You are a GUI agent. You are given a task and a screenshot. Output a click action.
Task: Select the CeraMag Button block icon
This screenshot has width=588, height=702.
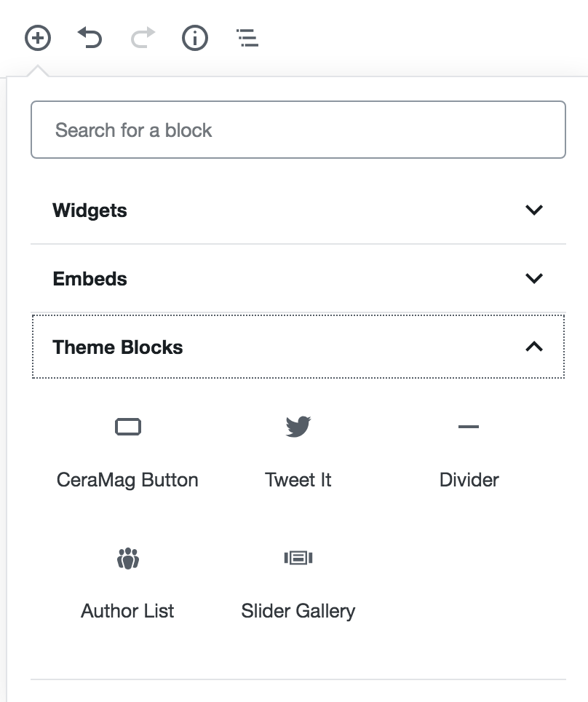click(127, 427)
